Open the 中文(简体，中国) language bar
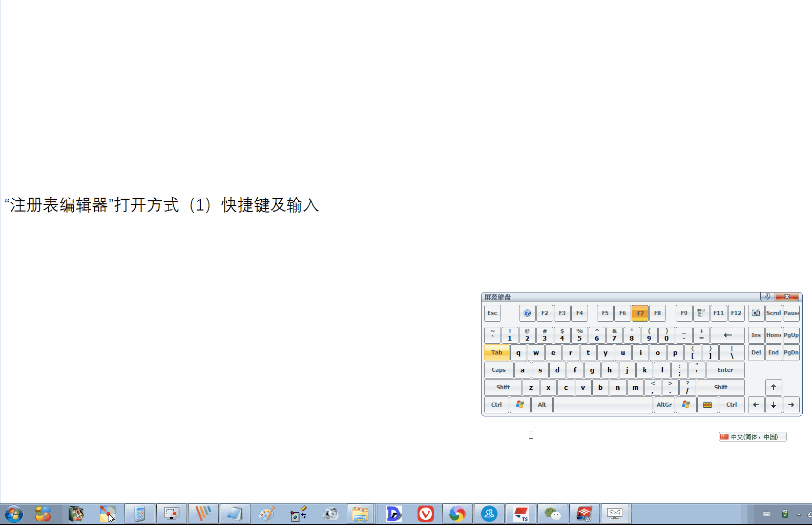 pos(753,437)
